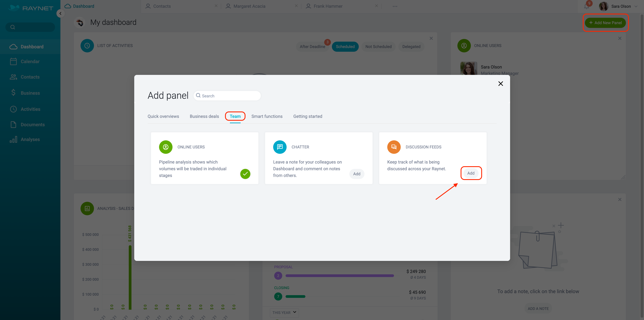Click the Proposal stage purple progress bar
The image size is (644, 320).
340,276
